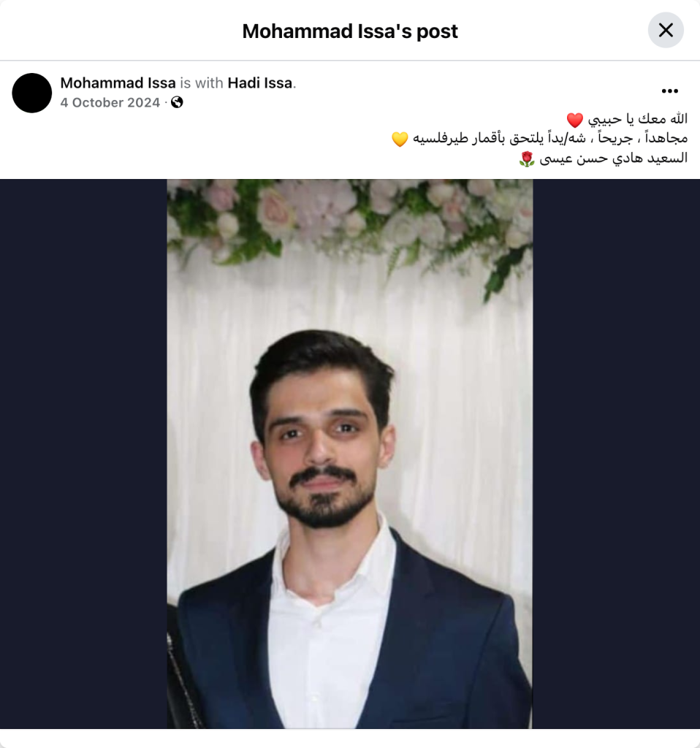700x748 pixels.
Task: Click the dark area right of photo
Action: tap(616, 454)
